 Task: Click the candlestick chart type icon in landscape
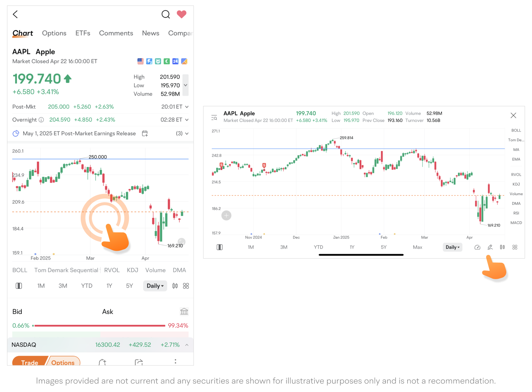(x=502, y=247)
